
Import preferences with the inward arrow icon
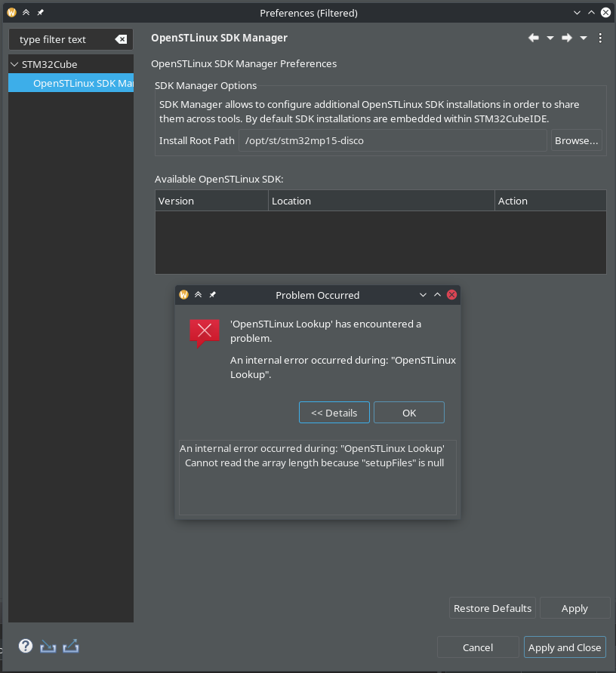pyautogui.click(x=48, y=646)
